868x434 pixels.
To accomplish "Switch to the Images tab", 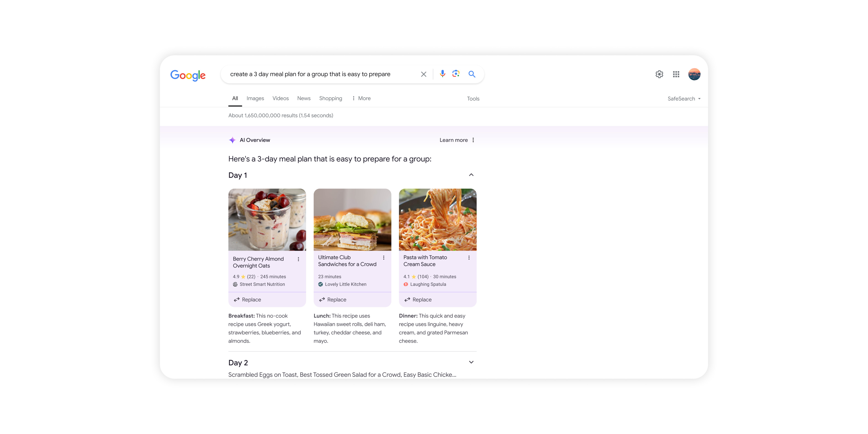I will tap(255, 98).
